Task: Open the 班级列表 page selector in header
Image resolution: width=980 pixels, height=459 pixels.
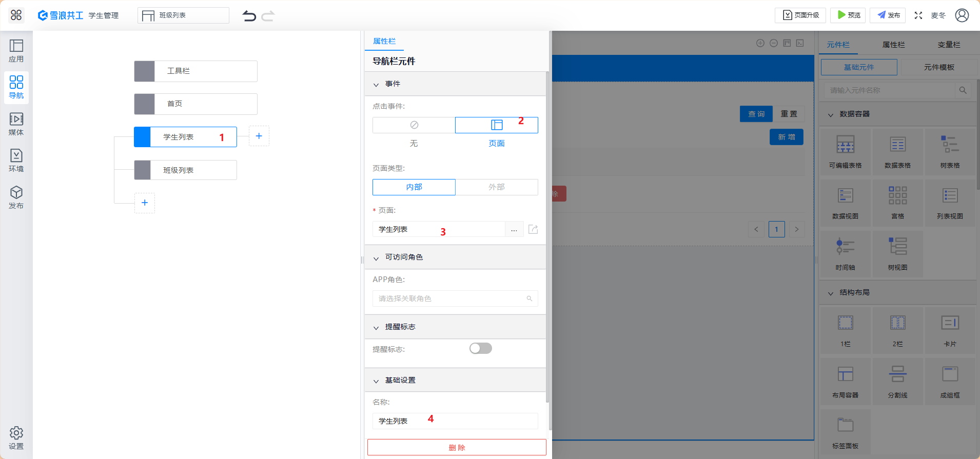Action: point(183,15)
